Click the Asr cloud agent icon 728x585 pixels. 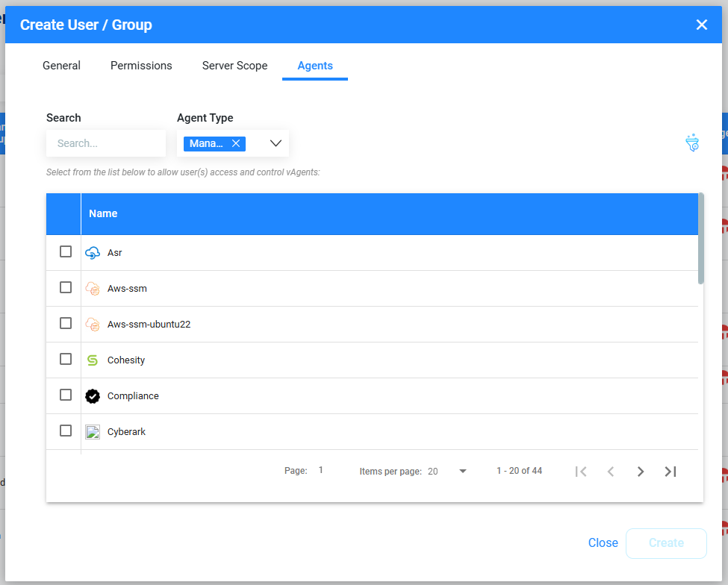coord(93,253)
